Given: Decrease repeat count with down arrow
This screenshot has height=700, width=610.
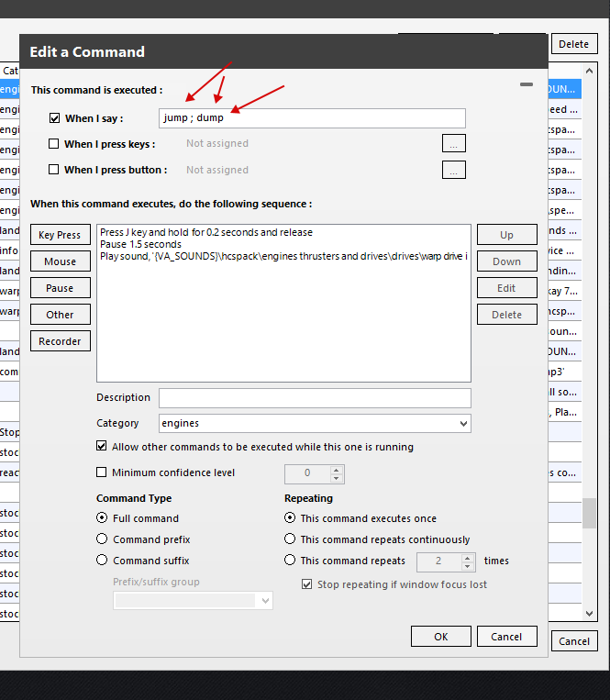Looking at the screenshot, I should click(x=469, y=565).
